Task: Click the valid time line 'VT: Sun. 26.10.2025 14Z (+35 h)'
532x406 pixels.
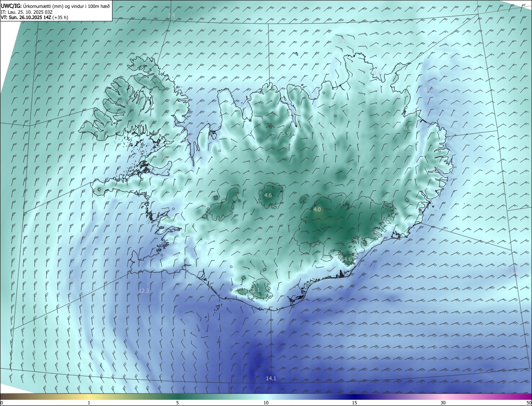Action: tap(34, 17)
